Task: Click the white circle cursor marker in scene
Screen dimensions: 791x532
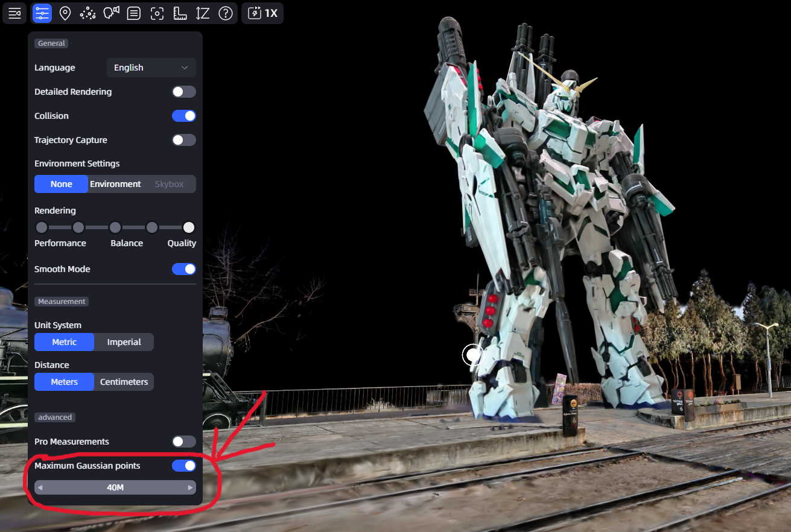Action: click(473, 355)
